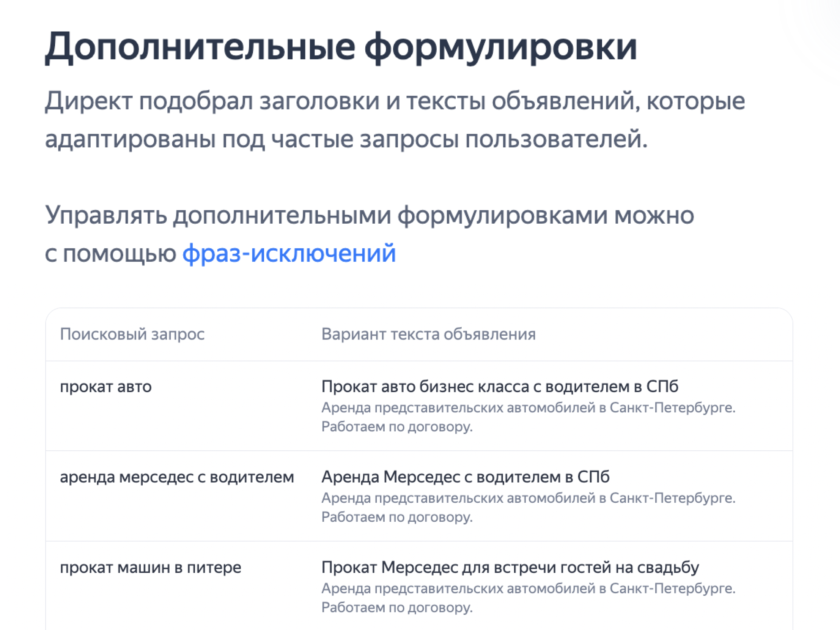The width and height of the screenshot is (840, 630).
Task: Click ad title Аренда Мерседес с водителем в СПб
Action: (465, 477)
